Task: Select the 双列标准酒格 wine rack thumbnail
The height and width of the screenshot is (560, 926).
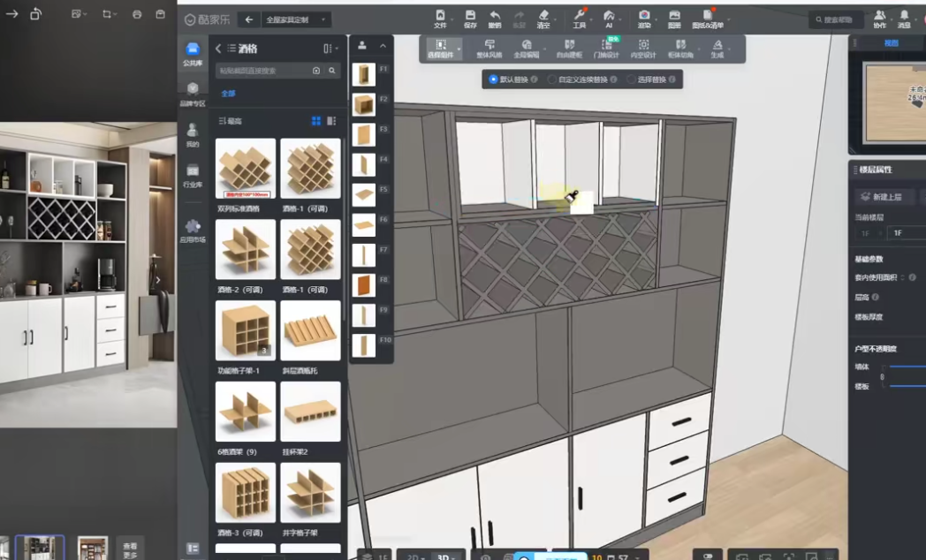Action: [245, 169]
